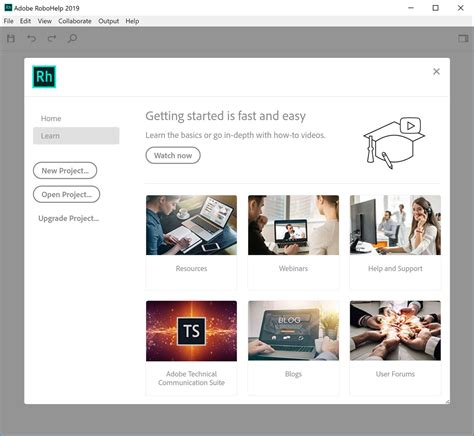Click the Save icon in toolbar
Viewport: 474px width, 436px height.
[x=11, y=38]
